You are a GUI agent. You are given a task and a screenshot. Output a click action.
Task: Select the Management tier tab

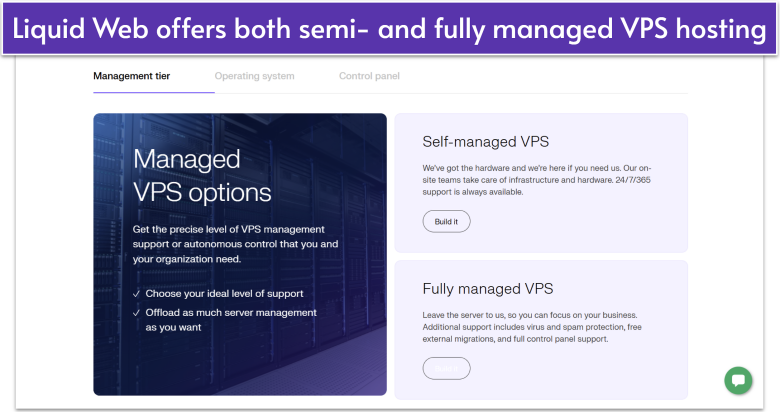130,76
